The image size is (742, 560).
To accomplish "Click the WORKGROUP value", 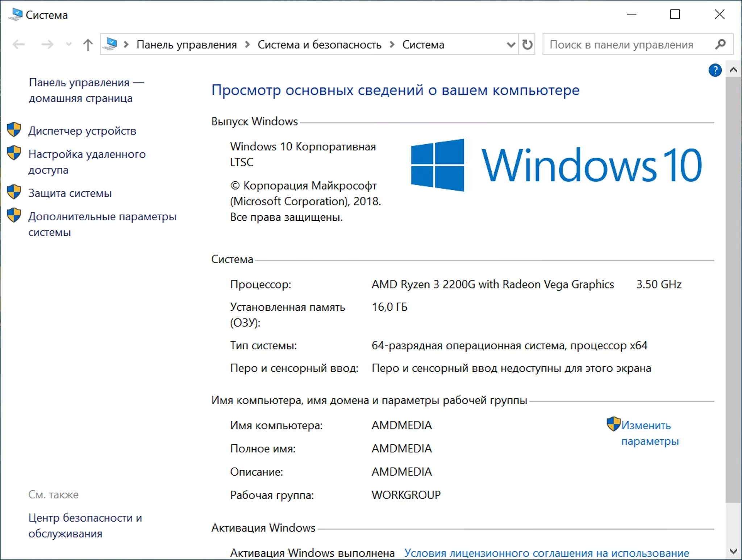I will coord(406,495).
